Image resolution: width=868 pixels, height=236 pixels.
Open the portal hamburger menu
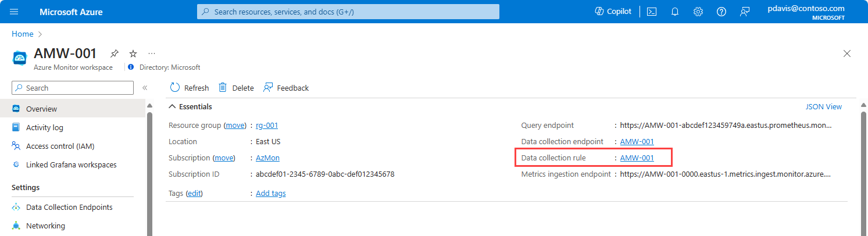[15, 12]
